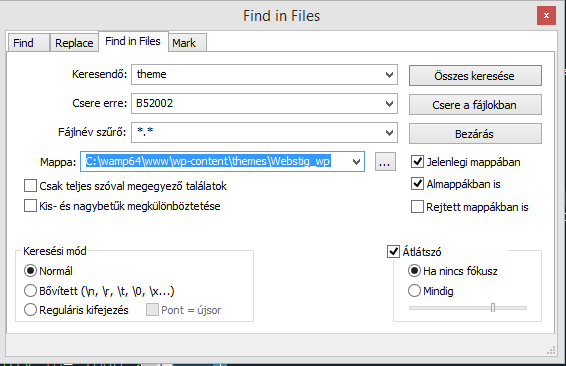This screenshot has height=366, width=566.
Task: Click Csere a fájlokban button
Action: (x=475, y=105)
